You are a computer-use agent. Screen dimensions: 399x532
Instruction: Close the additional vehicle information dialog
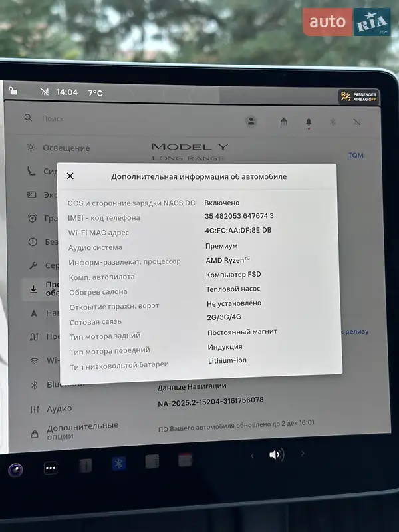tap(70, 176)
